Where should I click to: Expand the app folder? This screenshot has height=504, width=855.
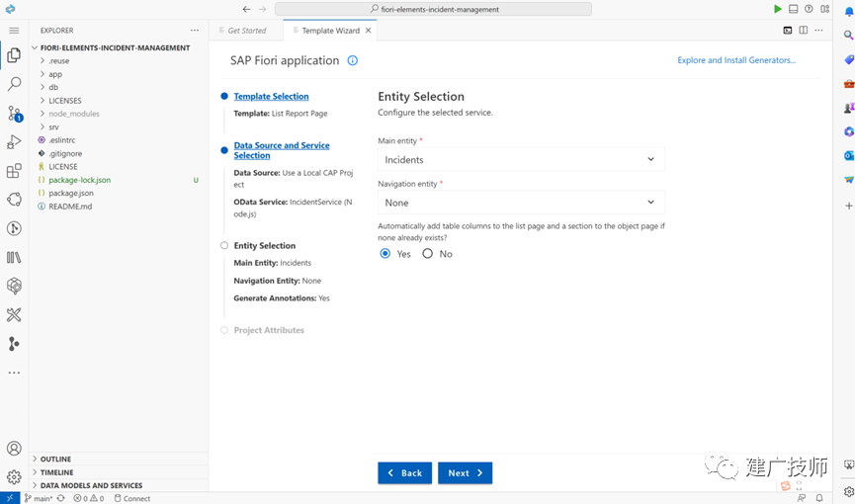[x=55, y=74]
